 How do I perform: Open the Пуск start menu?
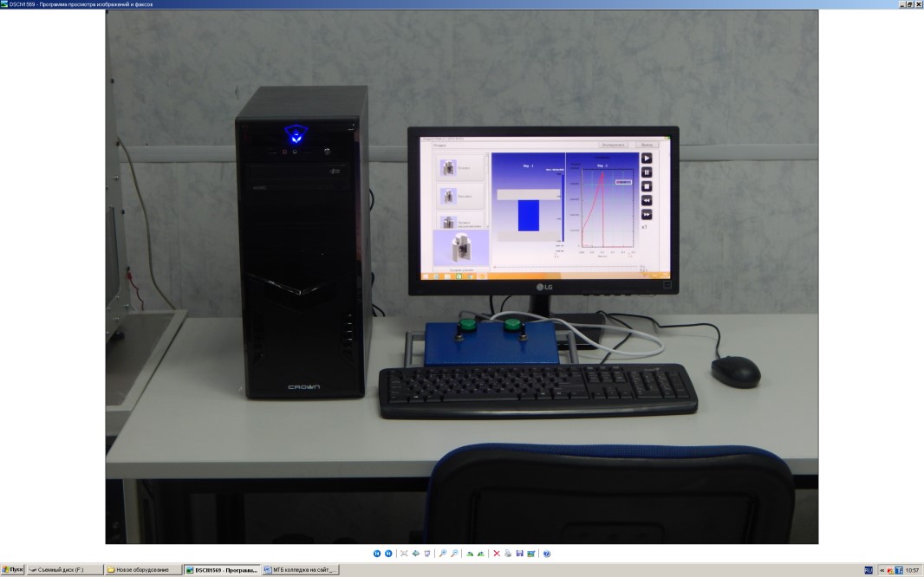[12, 570]
